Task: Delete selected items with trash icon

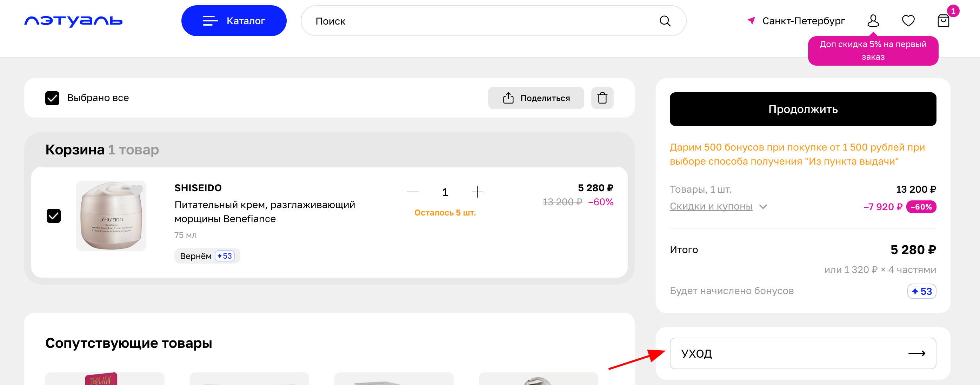Action: (602, 98)
